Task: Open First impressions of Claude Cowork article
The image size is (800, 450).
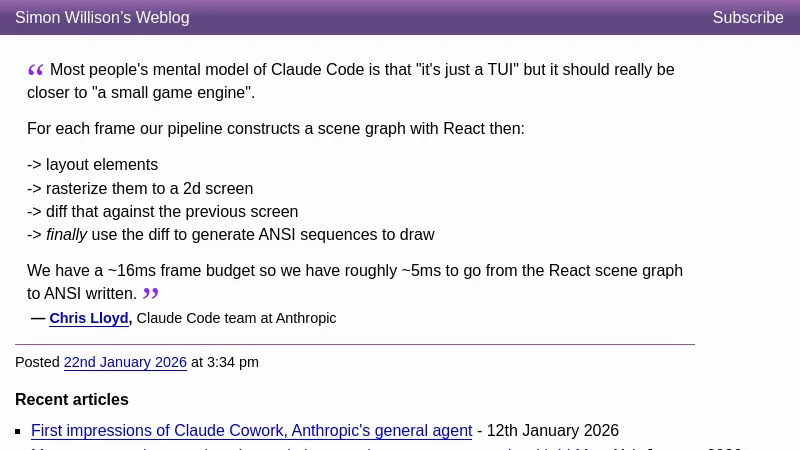Action: pos(251,431)
